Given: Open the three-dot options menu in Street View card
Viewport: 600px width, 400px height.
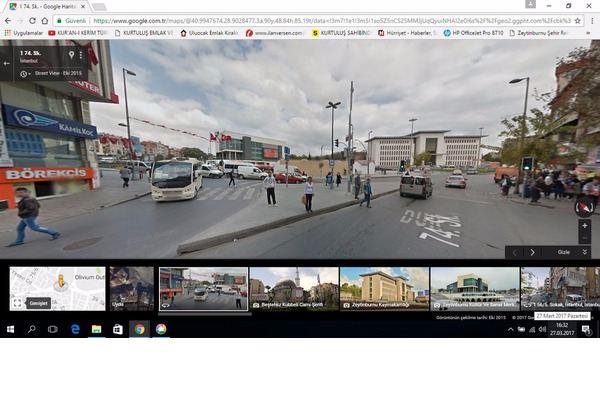Looking at the screenshot, I should pyautogui.click(x=81, y=55).
